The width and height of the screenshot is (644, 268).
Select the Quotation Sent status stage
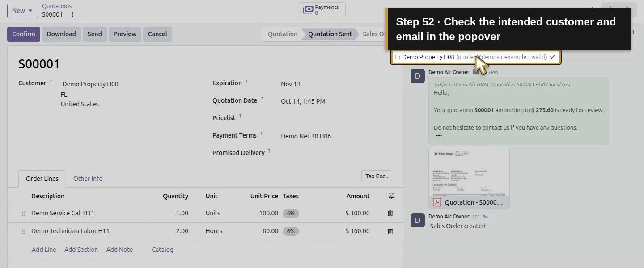click(330, 34)
